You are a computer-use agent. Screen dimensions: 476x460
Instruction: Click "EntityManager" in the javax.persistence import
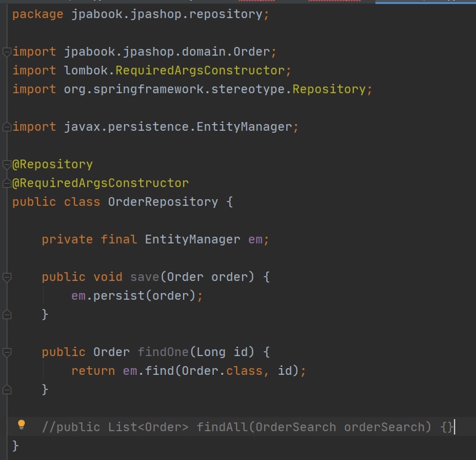[x=245, y=127]
